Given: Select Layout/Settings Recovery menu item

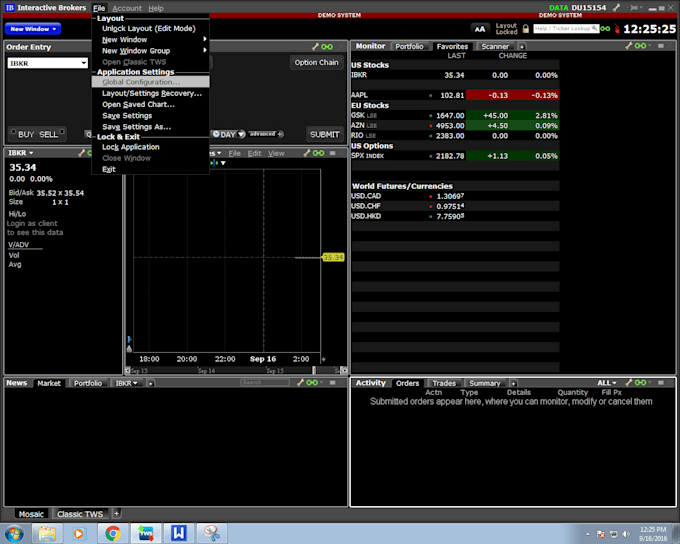Looking at the screenshot, I should [x=152, y=93].
